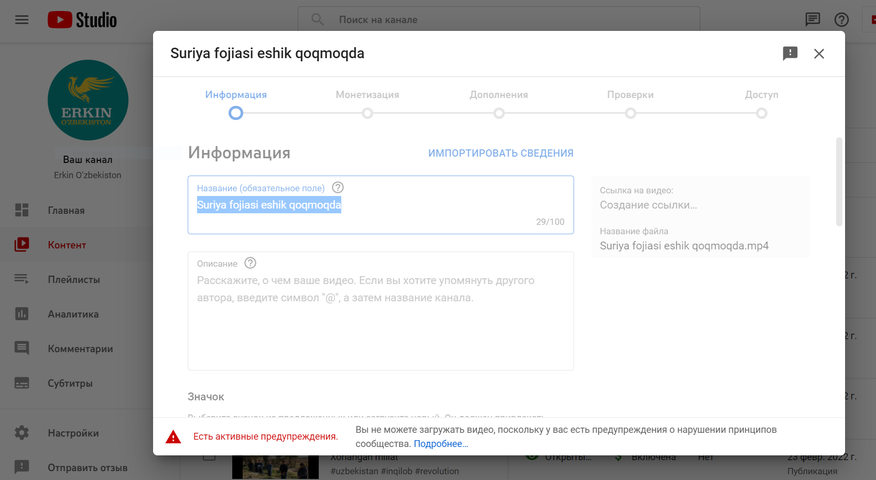Close the upload dialog with X
This screenshot has width=876, height=480.
point(819,54)
